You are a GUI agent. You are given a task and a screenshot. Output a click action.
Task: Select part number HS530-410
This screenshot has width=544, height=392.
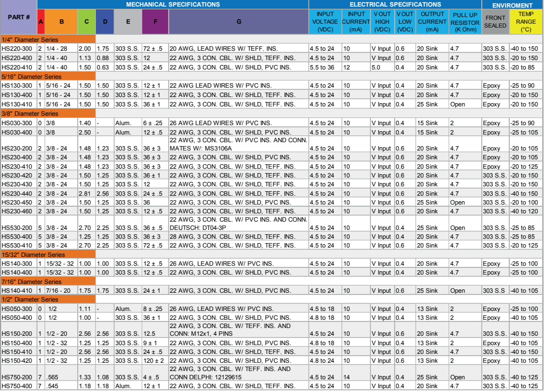pos(17,245)
